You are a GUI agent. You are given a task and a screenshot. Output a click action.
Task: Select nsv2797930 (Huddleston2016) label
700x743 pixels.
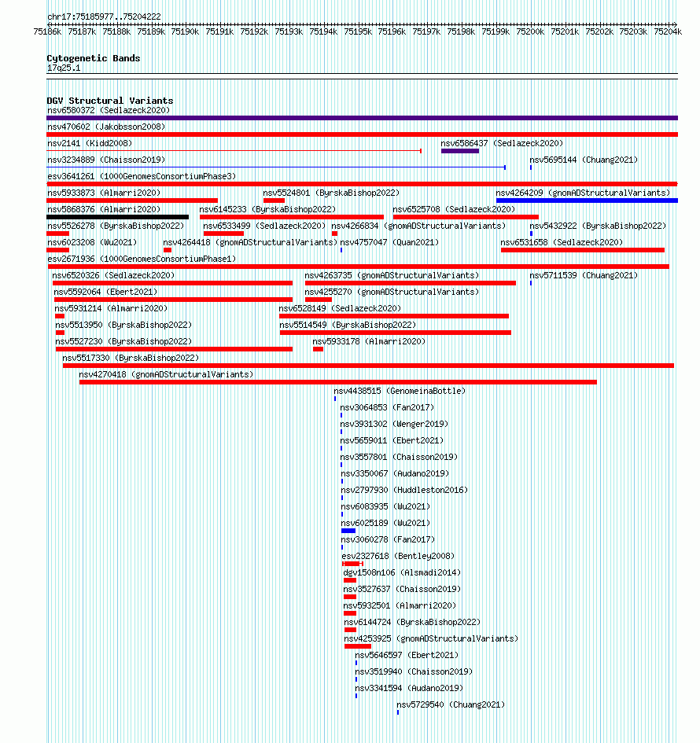[404, 491]
